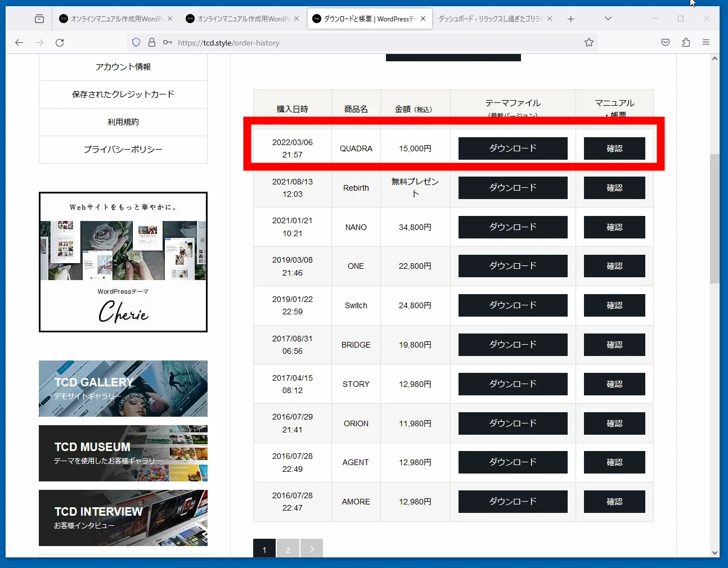
Task: Go to next page arrow in pagination
Action: pyautogui.click(x=312, y=549)
